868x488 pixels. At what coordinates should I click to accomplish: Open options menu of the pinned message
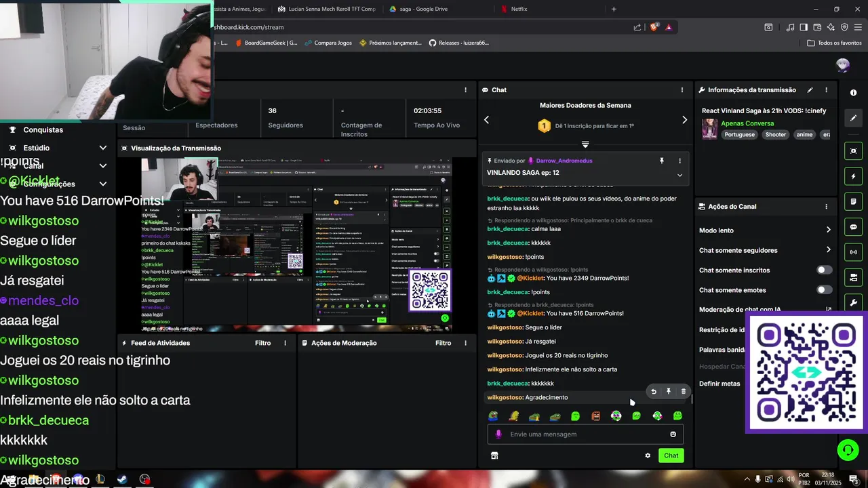point(679,161)
